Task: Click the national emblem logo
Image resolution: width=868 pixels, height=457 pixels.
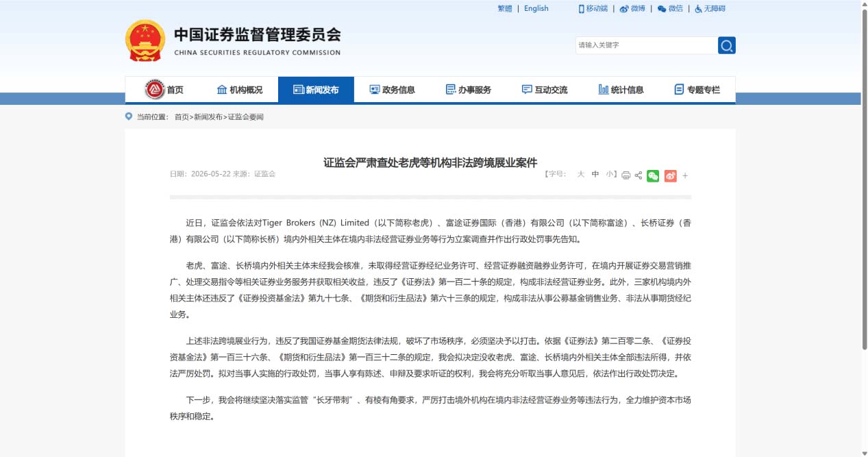Action: click(145, 40)
